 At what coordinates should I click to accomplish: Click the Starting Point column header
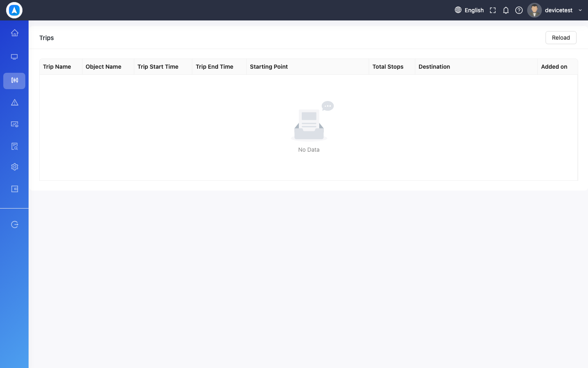(x=307, y=67)
